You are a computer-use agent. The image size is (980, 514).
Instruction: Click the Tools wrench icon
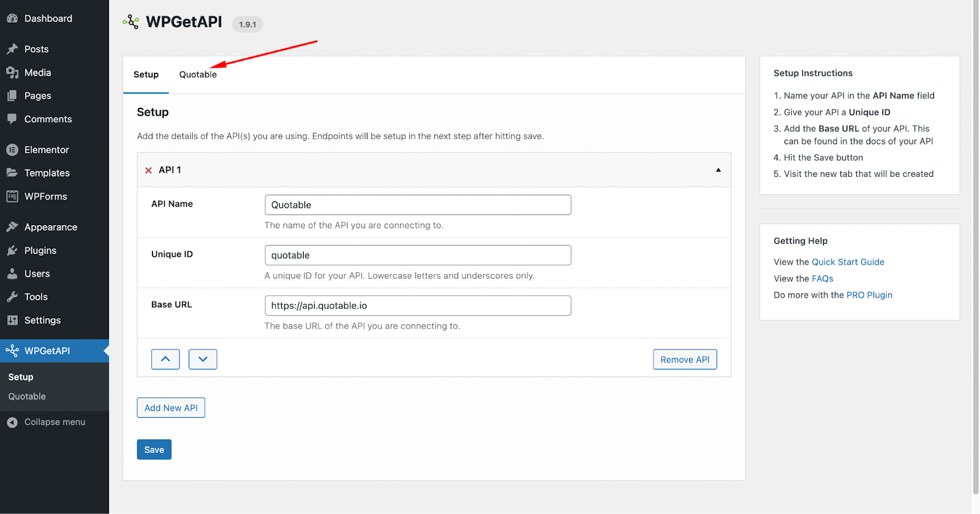[x=12, y=297]
